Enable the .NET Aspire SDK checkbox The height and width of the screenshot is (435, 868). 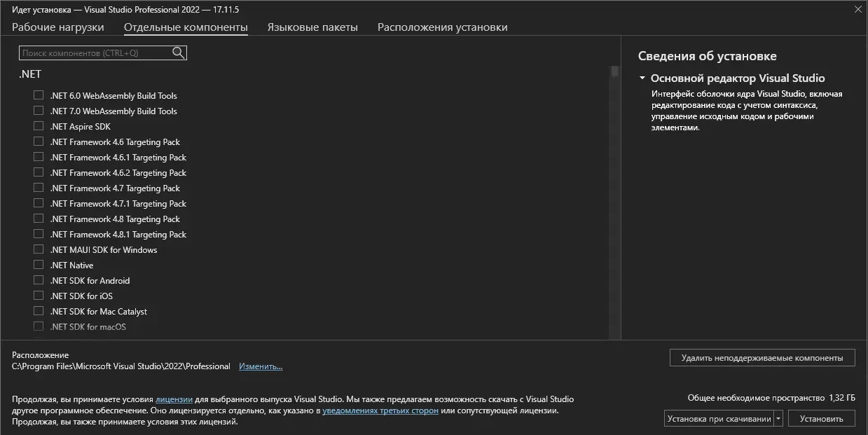point(39,126)
